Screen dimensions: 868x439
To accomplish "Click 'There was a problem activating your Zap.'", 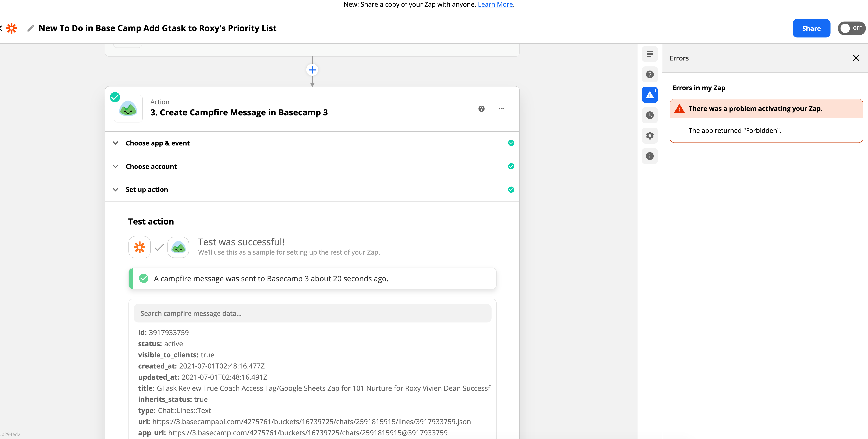I will coord(755,109).
